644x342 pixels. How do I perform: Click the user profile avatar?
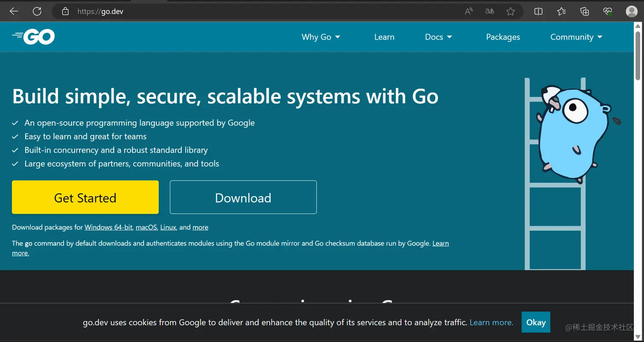[631, 11]
